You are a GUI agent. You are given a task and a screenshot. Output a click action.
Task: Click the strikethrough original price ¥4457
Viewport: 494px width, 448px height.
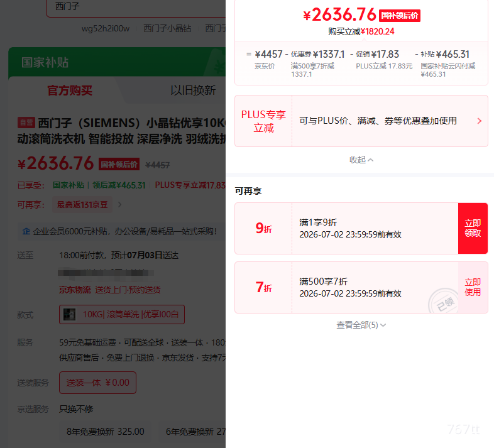tap(158, 165)
